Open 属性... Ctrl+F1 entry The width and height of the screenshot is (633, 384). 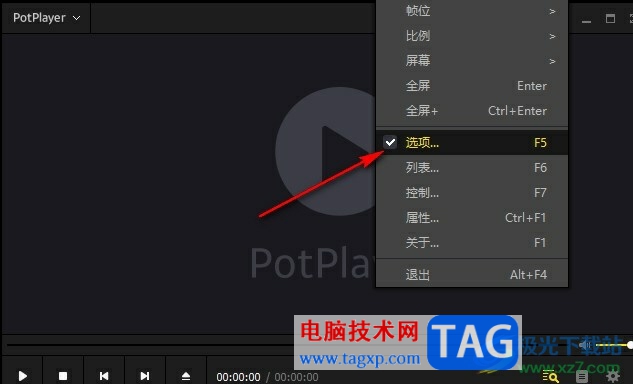472,218
